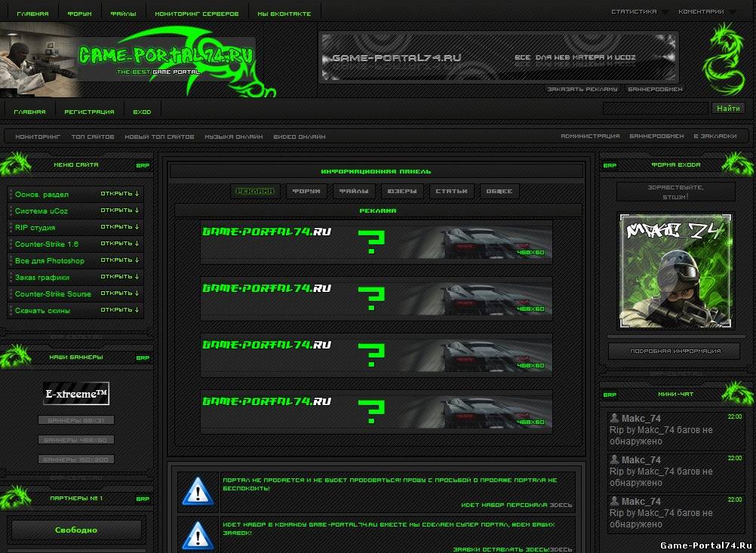Click Баннерообмен beside Администрация
The image size is (756, 553).
tap(656, 137)
